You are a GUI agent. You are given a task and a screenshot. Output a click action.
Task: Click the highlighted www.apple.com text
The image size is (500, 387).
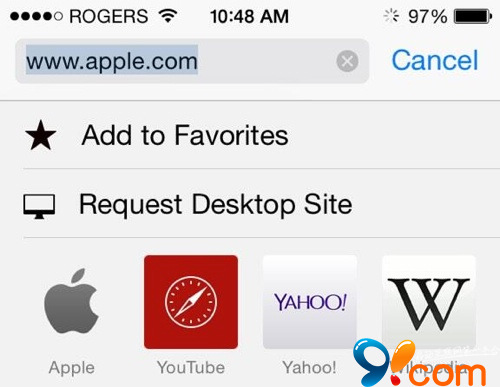pyautogui.click(x=112, y=61)
